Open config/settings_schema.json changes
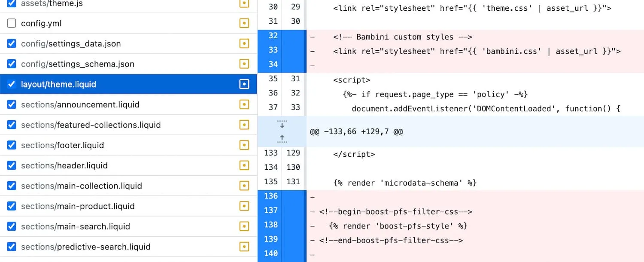Screen dimensions: 644x262 (128, 64)
